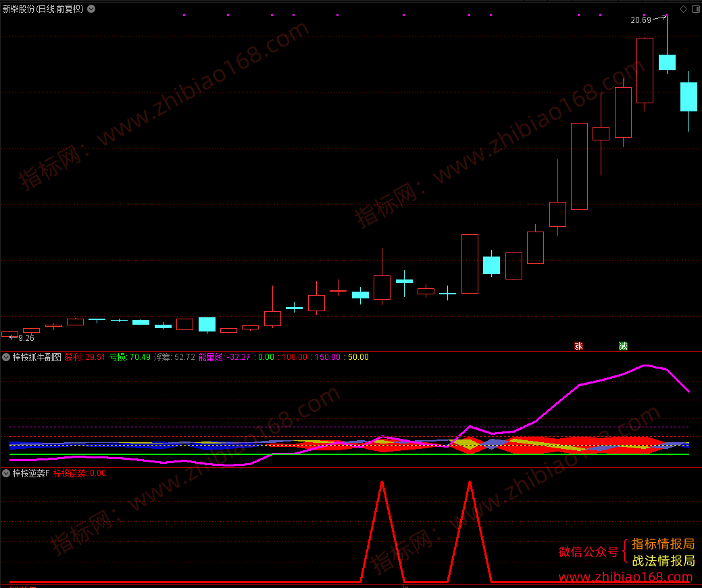Collapse the 梓桉抓牛副图 indicator panel arrow
702x588 pixels.
(x=6, y=357)
